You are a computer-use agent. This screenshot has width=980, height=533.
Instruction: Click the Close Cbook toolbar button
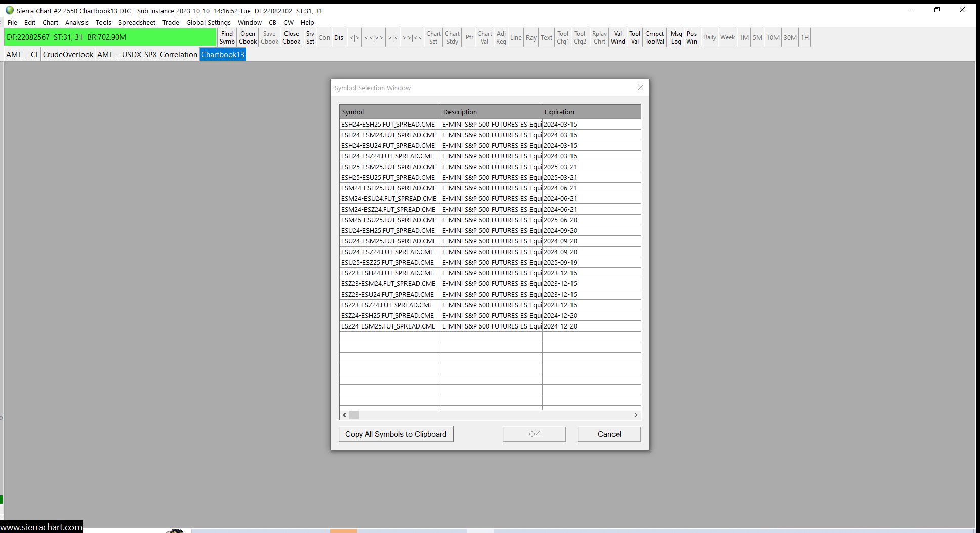(x=292, y=37)
